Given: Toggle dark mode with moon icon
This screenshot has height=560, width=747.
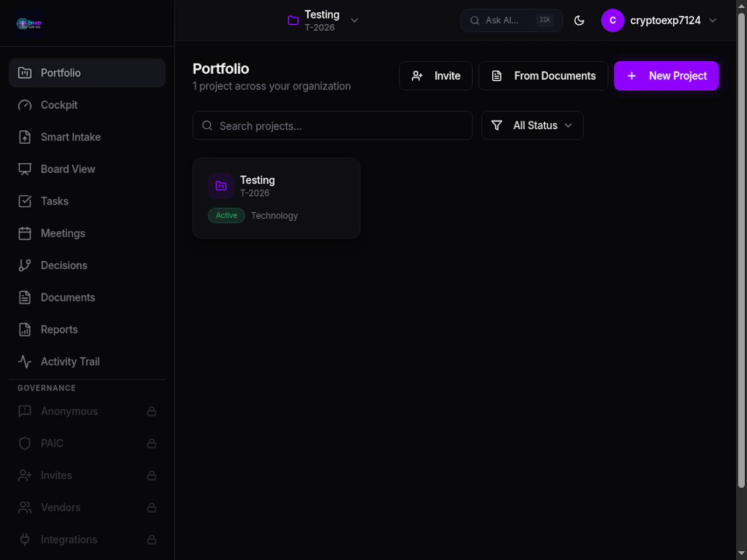Looking at the screenshot, I should (x=579, y=21).
